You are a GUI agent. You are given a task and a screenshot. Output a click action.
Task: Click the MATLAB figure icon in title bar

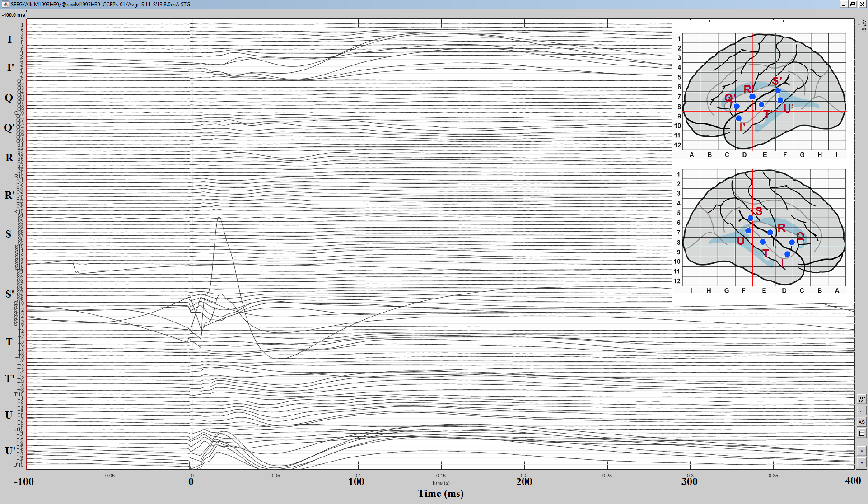[x=5, y=4]
